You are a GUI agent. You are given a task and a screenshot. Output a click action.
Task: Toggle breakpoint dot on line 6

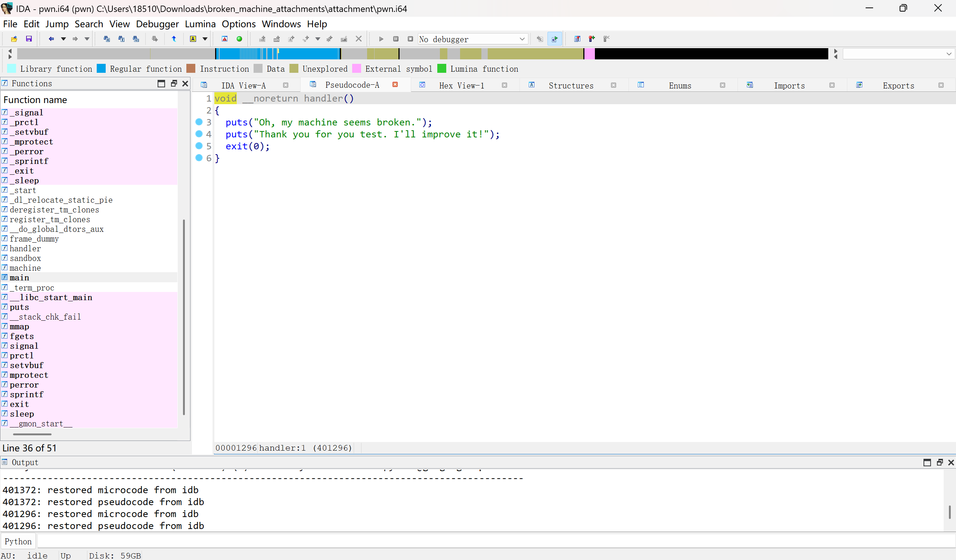pyautogui.click(x=199, y=158)
